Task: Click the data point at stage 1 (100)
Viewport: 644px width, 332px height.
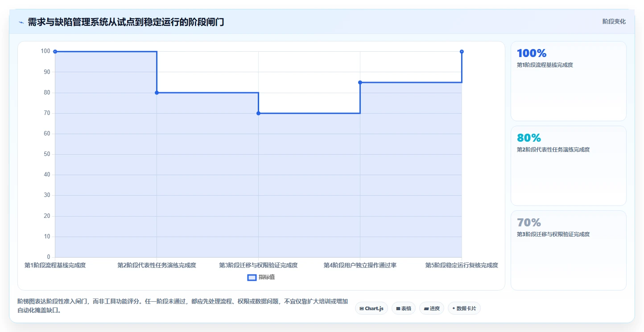Action: click(x=55, y=52)
